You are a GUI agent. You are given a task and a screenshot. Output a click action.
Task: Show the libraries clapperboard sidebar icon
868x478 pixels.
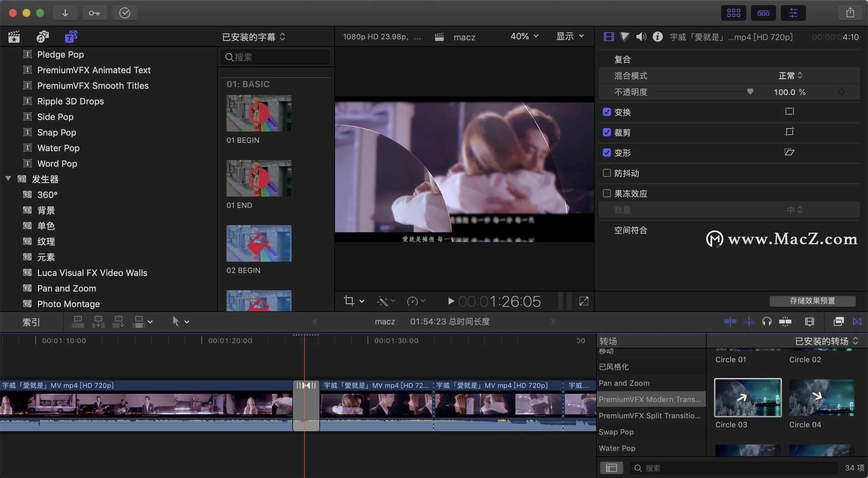point(14,37)
